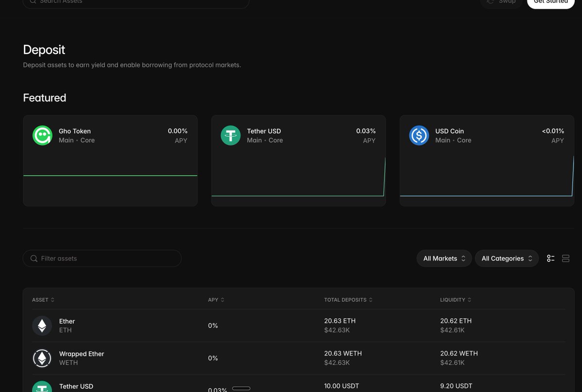Click the 9.20 USDT liquidity value

[456, 386]
